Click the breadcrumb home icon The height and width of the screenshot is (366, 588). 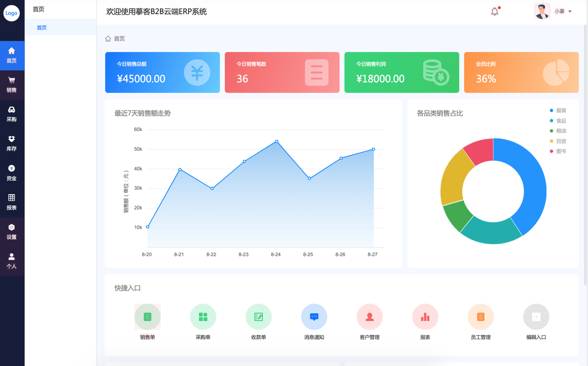[108, 39]
